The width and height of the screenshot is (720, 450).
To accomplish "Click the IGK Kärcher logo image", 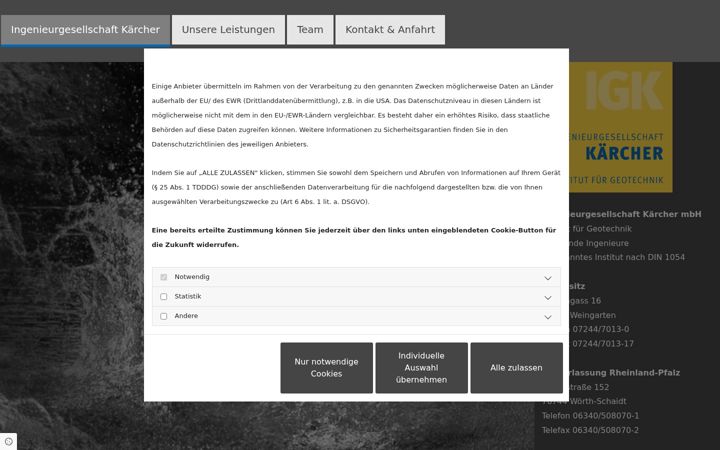I will 620,127.
